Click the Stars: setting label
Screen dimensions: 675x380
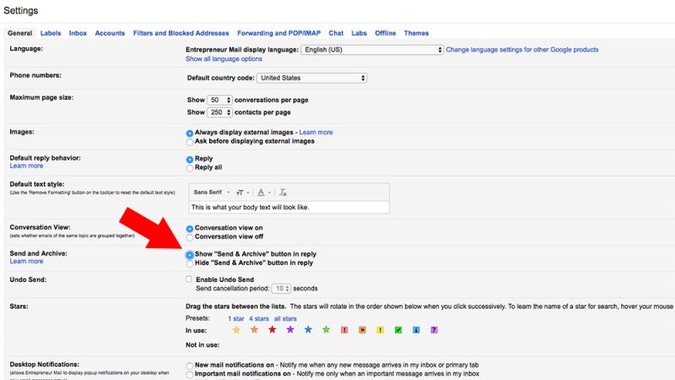click(x=19, y=306)
